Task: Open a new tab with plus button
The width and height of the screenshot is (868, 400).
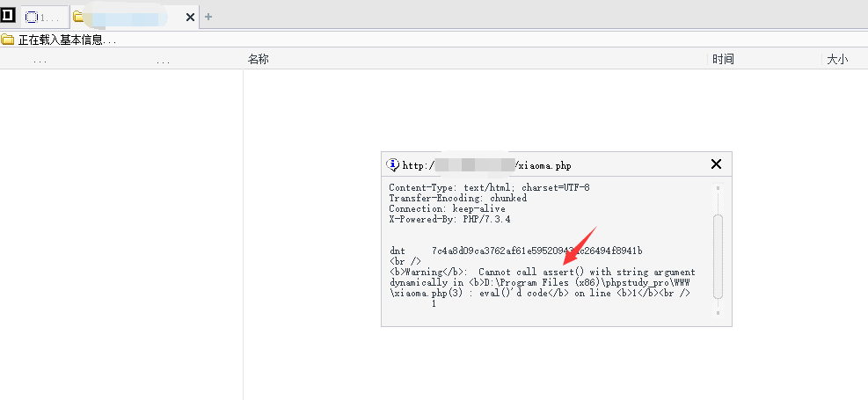Action: click(208, 18)
